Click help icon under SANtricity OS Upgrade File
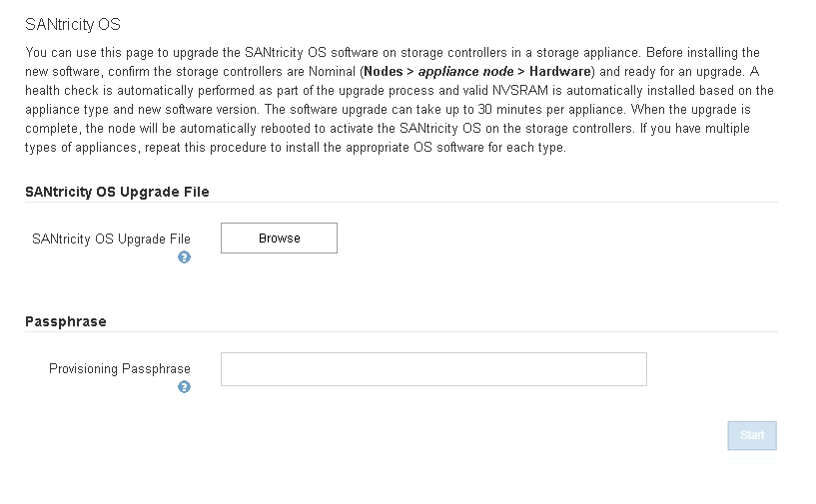 (x=184, y=257)
